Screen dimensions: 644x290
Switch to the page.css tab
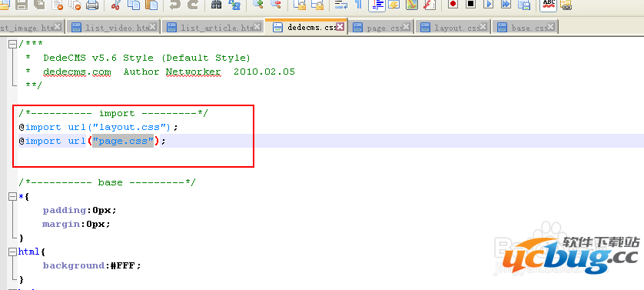coord(379,28)
